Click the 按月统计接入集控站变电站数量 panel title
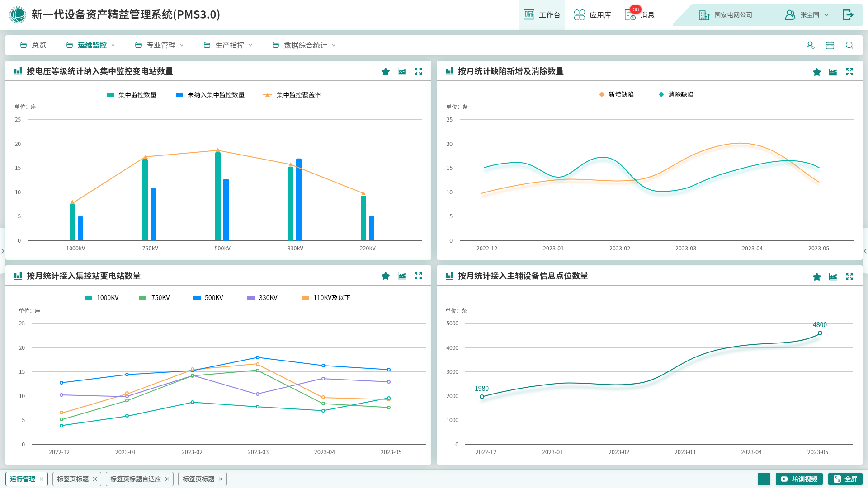Screen dimensions: 868x488 click(x=84, y=276)
